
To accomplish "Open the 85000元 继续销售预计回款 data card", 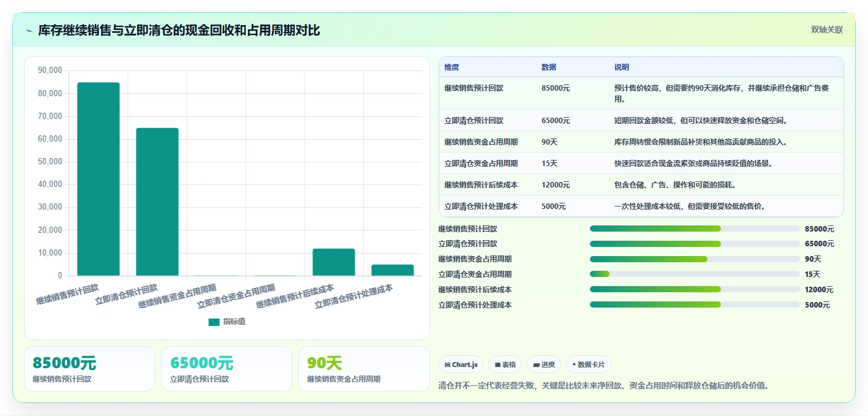I will [89, 369].
